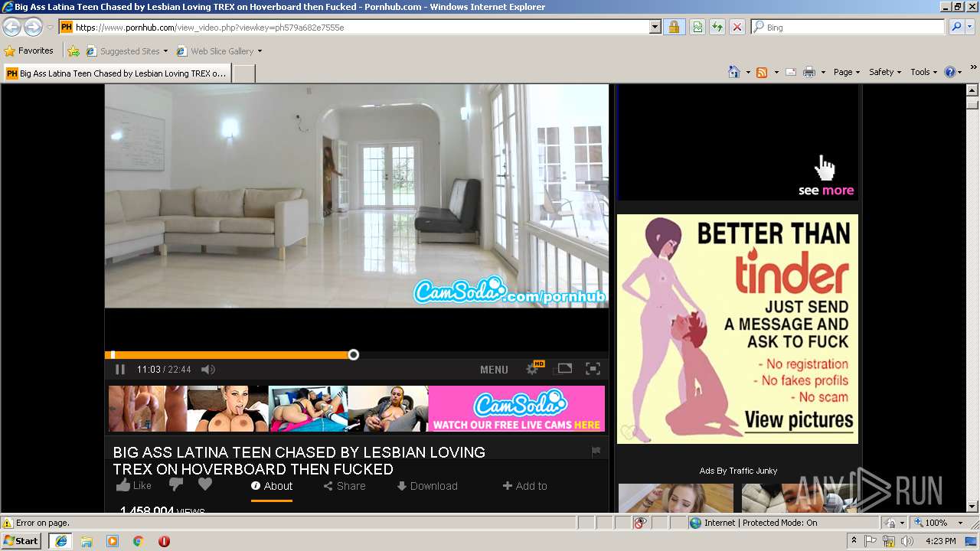Show hidden system tray icons arrow
Screen dimensions: 980x551
[854, 540]
